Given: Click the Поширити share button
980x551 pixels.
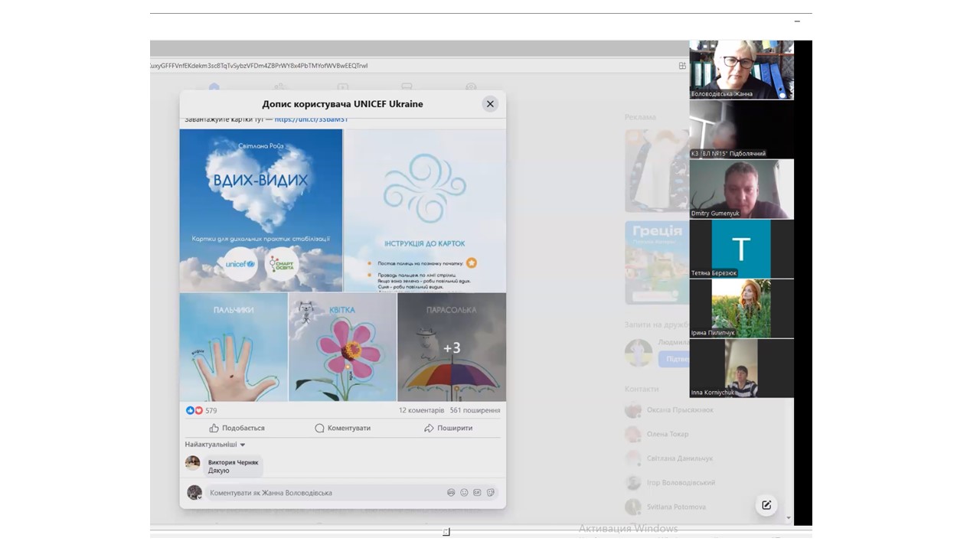Looking at the screenshot, I should (448, 428).
